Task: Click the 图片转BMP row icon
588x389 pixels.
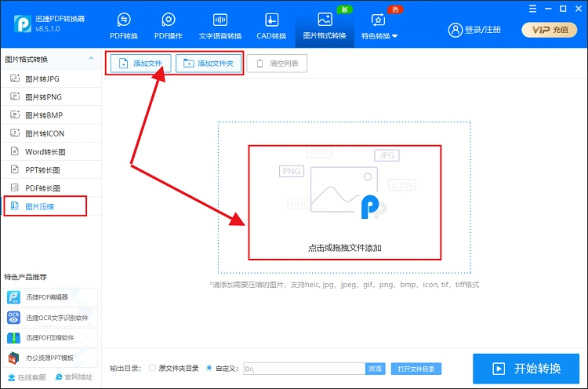Action: [15, 115]
